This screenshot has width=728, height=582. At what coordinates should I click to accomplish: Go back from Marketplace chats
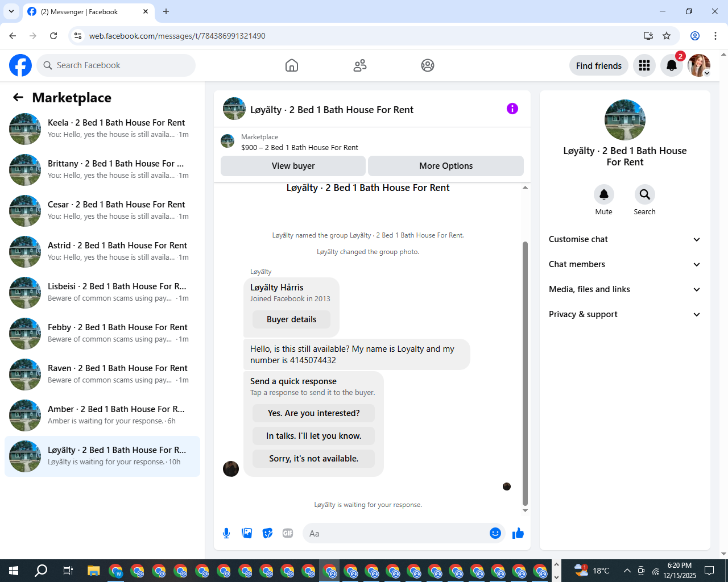(x=18, y=97)
